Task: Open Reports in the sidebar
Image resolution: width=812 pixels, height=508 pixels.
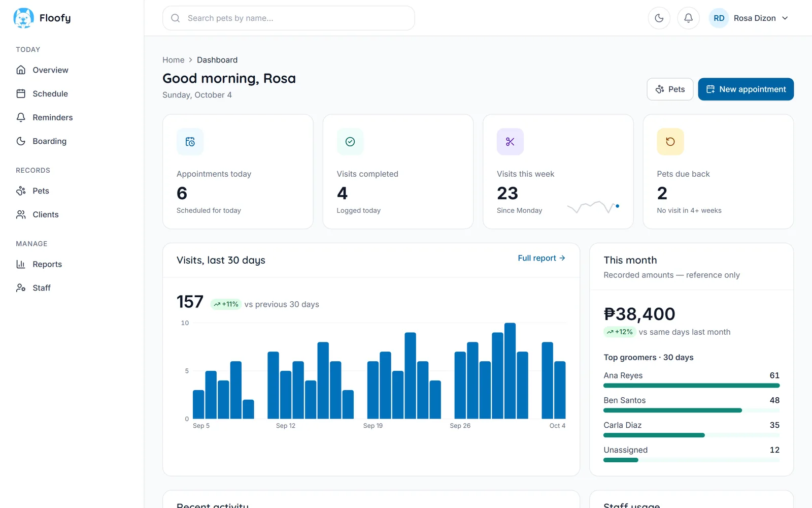Action: coord(72,264)
